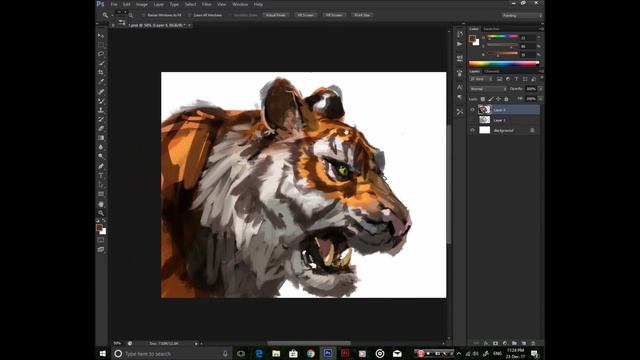Hide the Background layer eye icon
This screenshot has height=360, width=640.
[x=473, y=130]
